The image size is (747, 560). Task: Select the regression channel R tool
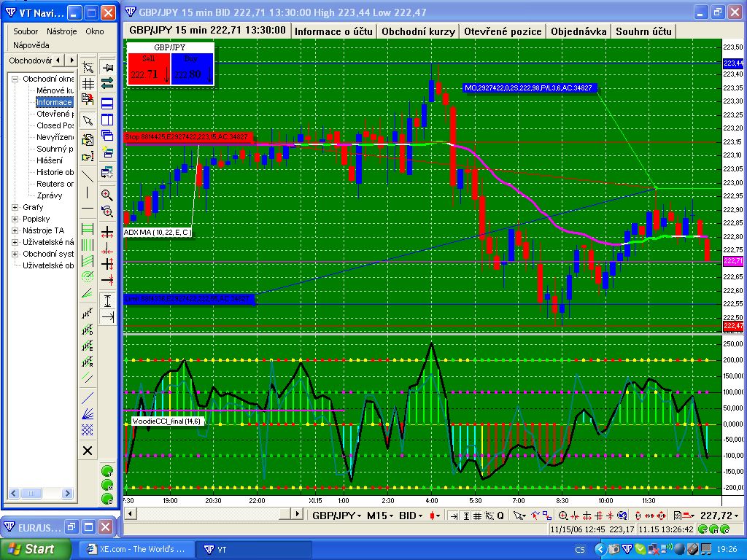pyautogui.click(x=88, y=362)
